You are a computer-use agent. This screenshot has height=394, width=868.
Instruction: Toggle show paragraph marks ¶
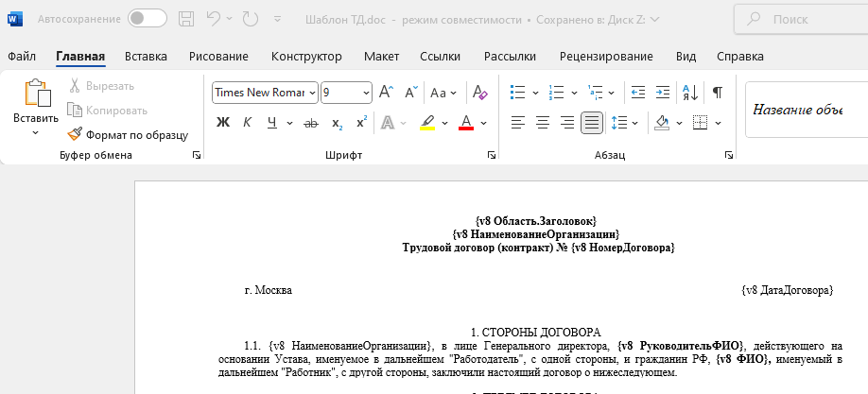click(718, 93)
